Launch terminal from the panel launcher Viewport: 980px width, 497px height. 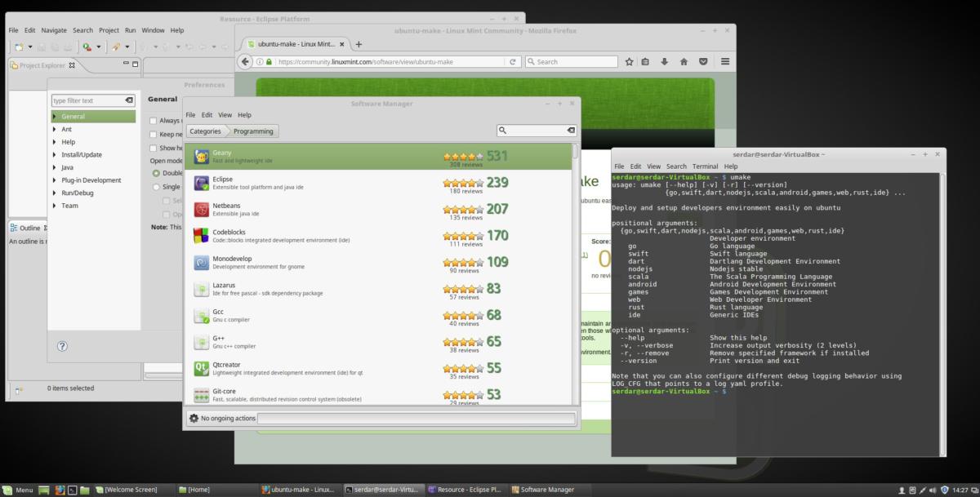coord(72,490)
